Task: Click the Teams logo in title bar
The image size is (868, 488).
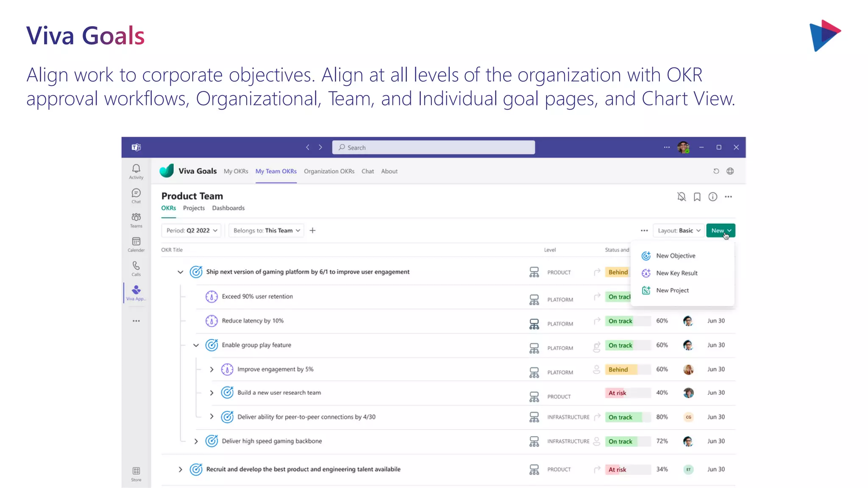Action: pyautogui.click(x=136, y=147)
